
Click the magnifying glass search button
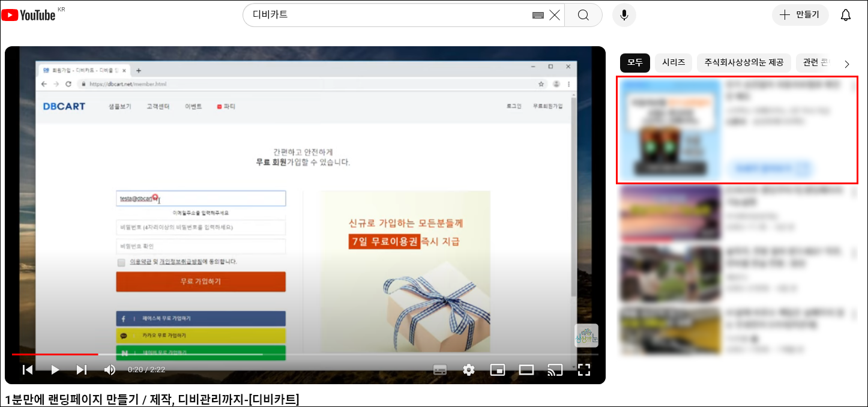tap(583, 15)
